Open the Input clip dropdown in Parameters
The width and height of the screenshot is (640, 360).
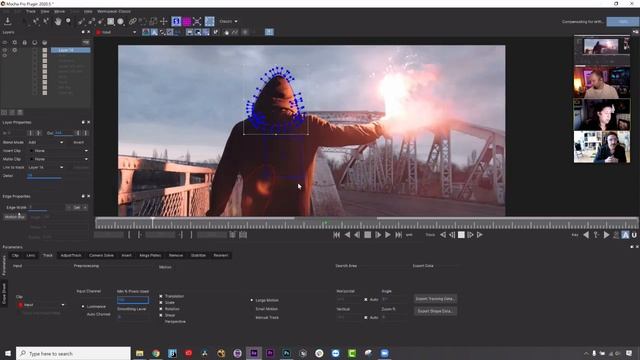[41, 305]
